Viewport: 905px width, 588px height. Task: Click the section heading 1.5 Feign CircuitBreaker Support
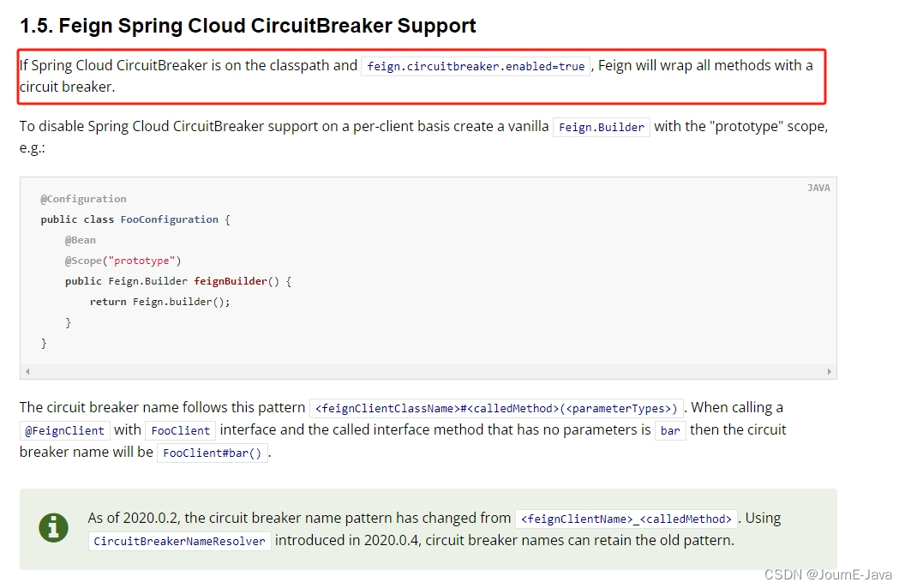[248, 26]
